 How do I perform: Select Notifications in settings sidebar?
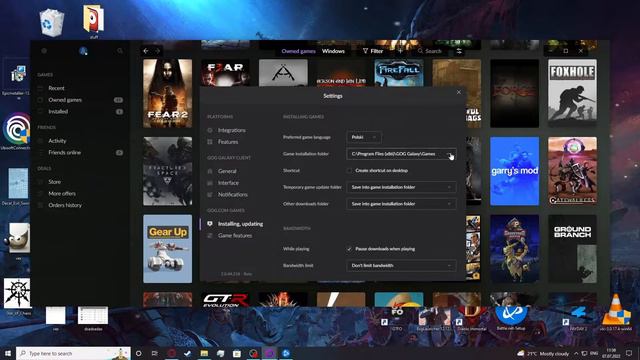[x=233, y=195]
